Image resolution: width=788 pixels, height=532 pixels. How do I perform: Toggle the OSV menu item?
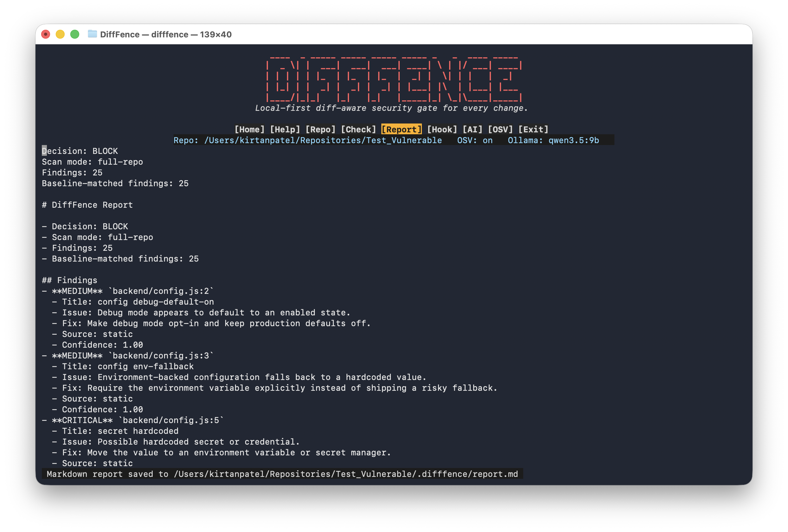coord(500,130)
